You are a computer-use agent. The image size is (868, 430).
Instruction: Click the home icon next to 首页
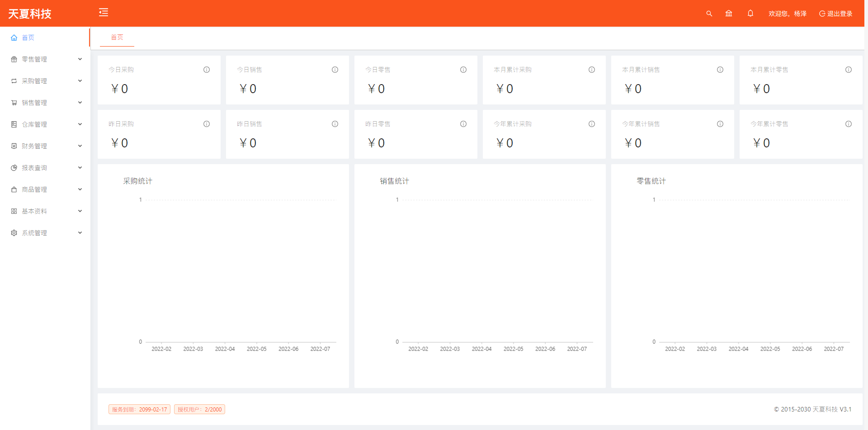pos(14,38)
